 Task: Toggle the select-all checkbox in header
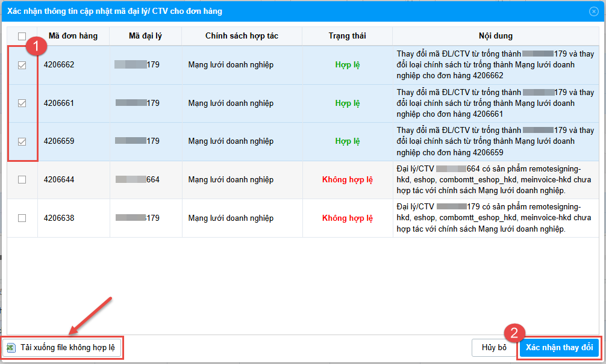[x=22, y=36]
